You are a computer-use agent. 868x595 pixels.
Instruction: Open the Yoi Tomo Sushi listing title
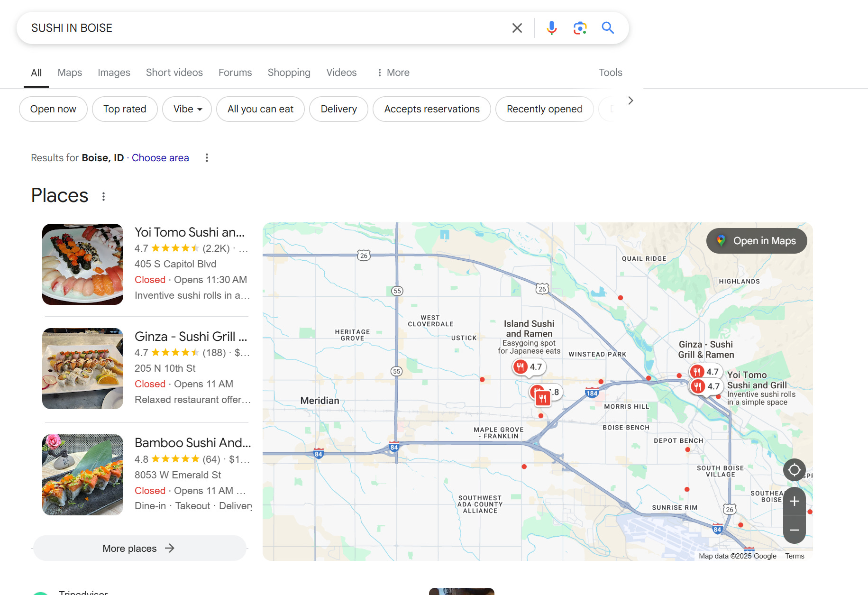coord(190,232)
